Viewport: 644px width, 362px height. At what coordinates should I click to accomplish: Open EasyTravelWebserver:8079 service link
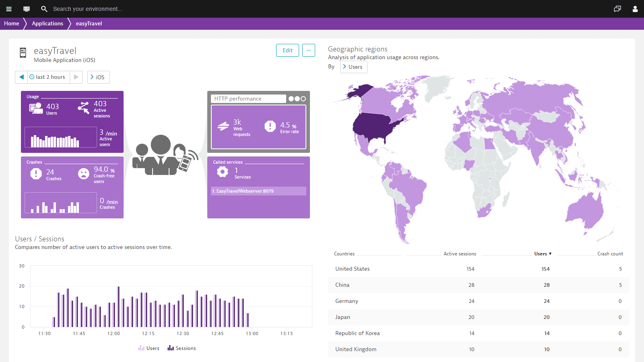tap(258, 191)
